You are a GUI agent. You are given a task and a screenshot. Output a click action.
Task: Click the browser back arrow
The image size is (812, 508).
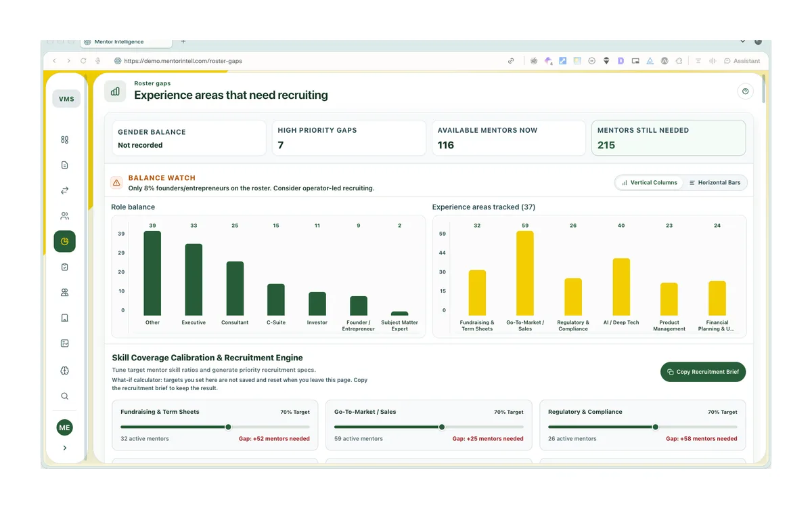coord(55,61)
